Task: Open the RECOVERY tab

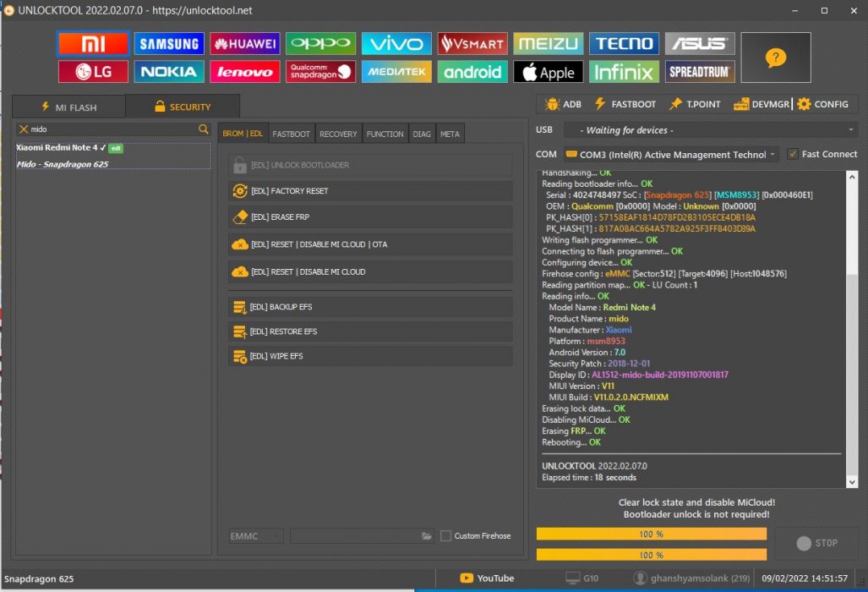Action: tap(338, 134)
